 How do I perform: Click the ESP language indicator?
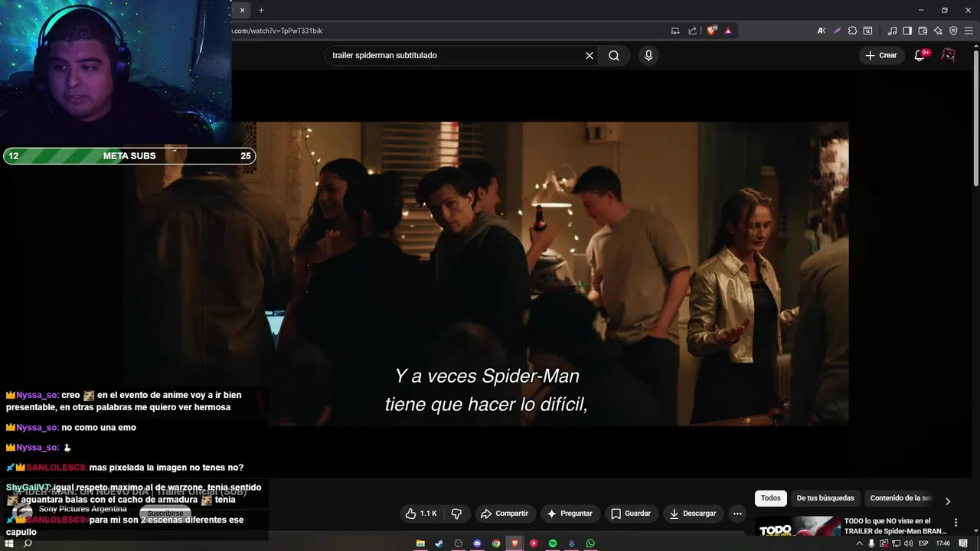point(923,543)
